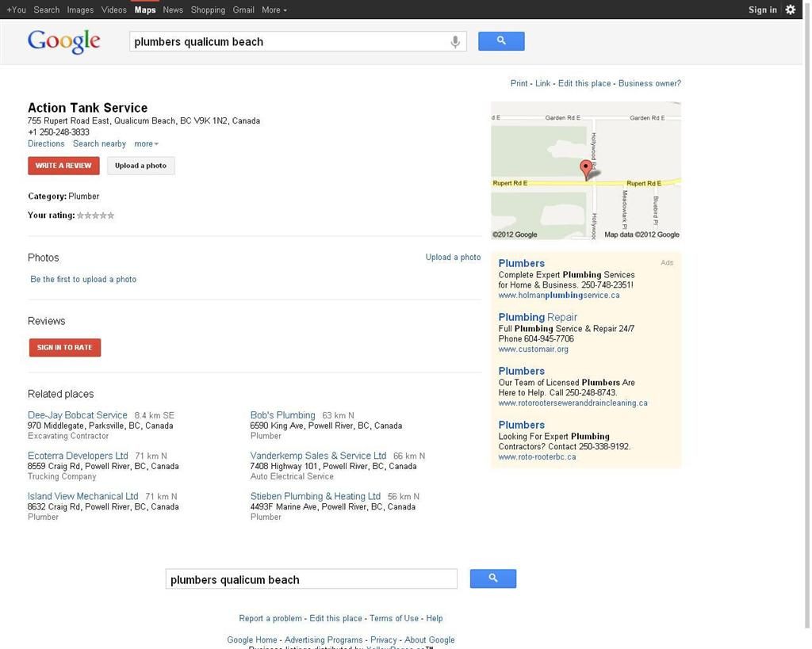Viewport: 812px width, 649px height.
Task: Open Ecoterra Developers Ltd related place
Action: [78, 456]
